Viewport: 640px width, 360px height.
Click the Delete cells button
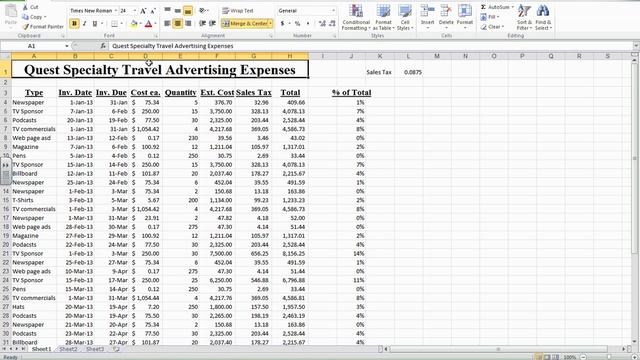click(x=446, y=16)
